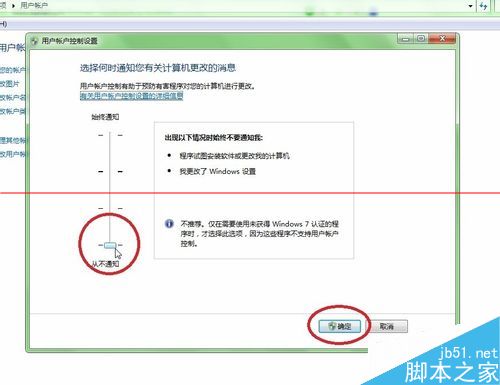Click the 始终通知 label above the slider

point(105,117)
